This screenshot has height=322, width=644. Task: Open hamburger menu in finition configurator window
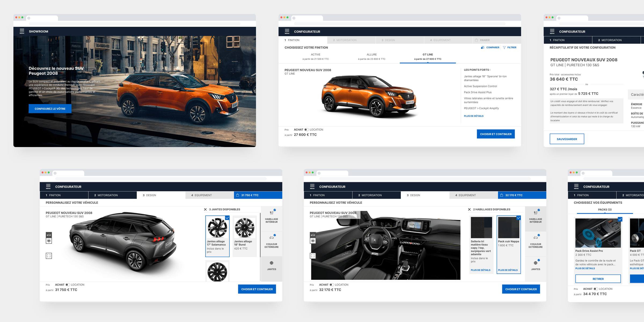click(x=287, y=31)
